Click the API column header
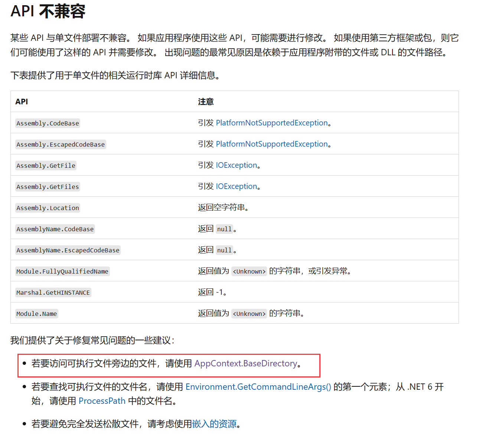 click(x=21, y=101)
